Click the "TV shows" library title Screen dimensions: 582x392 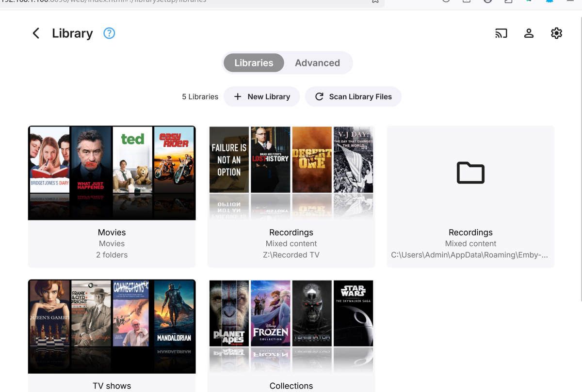click(112, 386)
